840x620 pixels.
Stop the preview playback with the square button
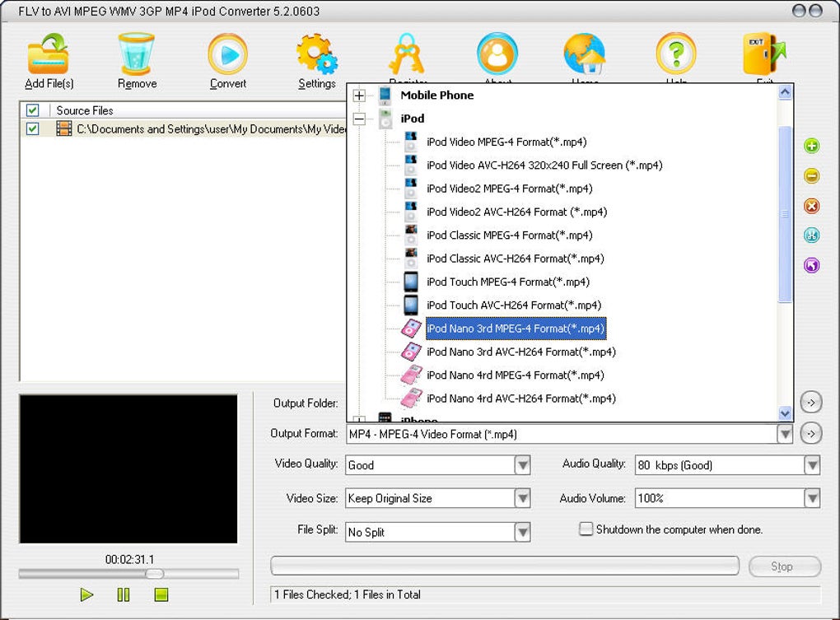(x=161, y=594)
